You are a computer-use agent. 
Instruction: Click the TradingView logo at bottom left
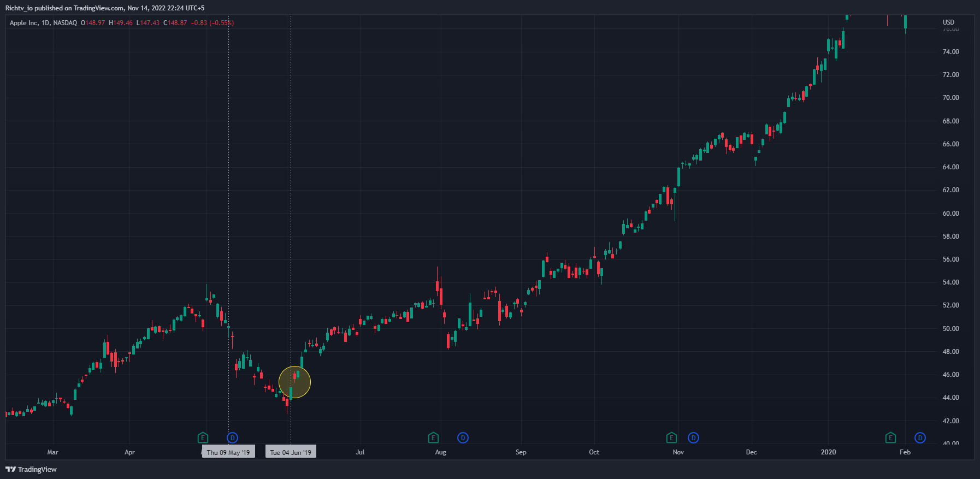(x=31, y=469)
